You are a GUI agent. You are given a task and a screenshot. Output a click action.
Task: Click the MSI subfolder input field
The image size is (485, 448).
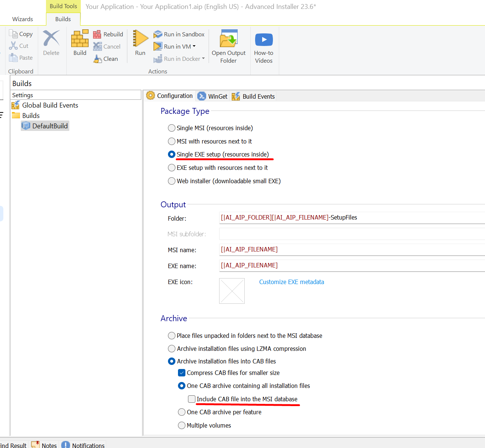pyautogui.click(x=352, y=234)
